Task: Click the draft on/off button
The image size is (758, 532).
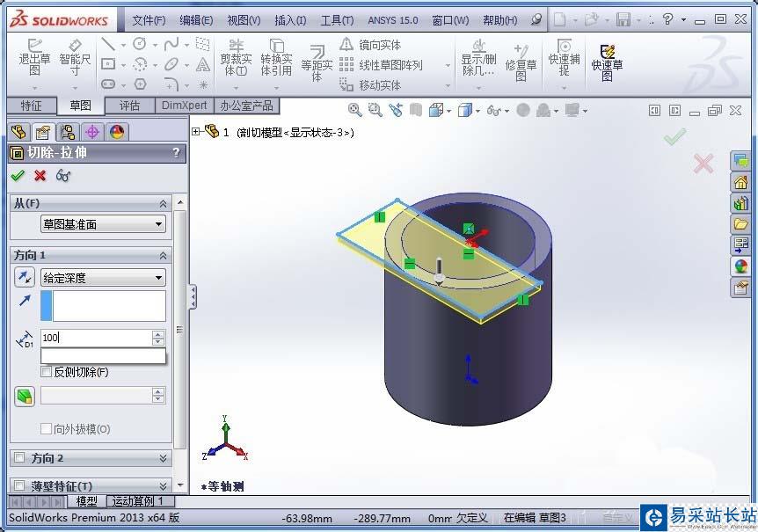Action: pyautogui.click(x=24, y=397)
